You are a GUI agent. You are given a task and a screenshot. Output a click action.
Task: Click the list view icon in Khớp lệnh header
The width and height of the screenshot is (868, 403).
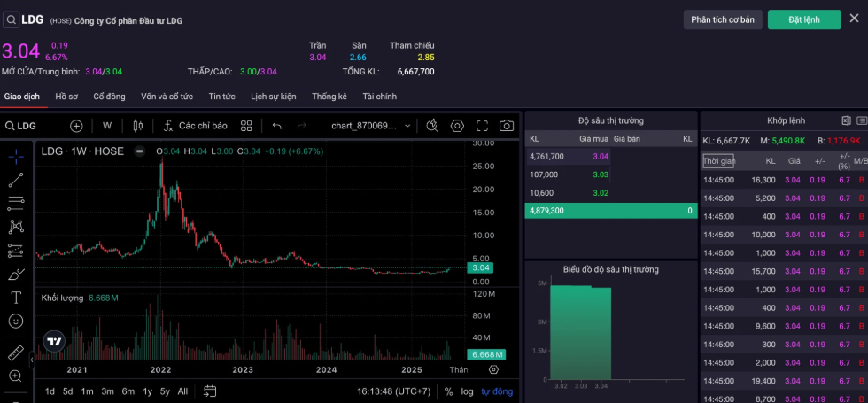861,120
